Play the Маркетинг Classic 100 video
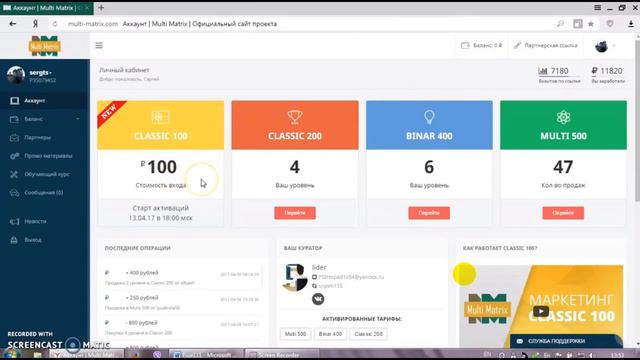This screenshot has width=640, height=360. 541,311
